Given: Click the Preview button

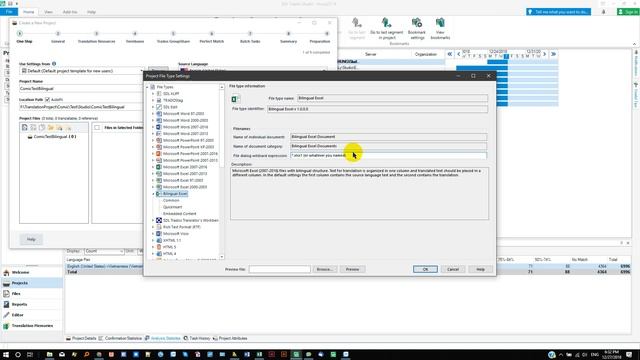Looking at the screenshot, I should click(x=352, y=269).
